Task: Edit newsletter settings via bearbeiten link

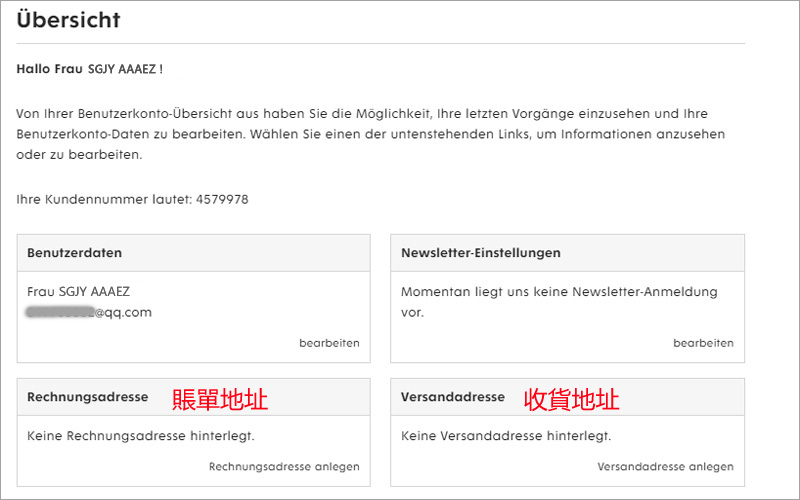Action: pos(703,343)
